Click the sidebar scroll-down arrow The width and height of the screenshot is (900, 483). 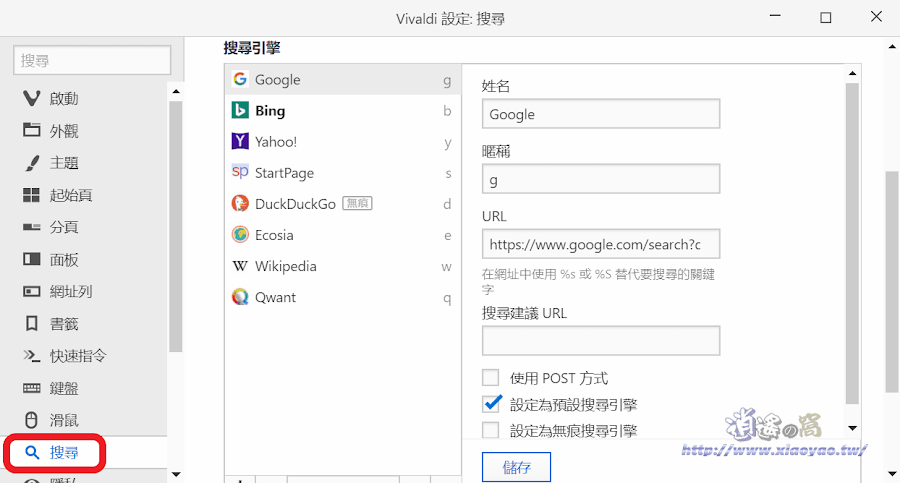click(x=176, y=474)
